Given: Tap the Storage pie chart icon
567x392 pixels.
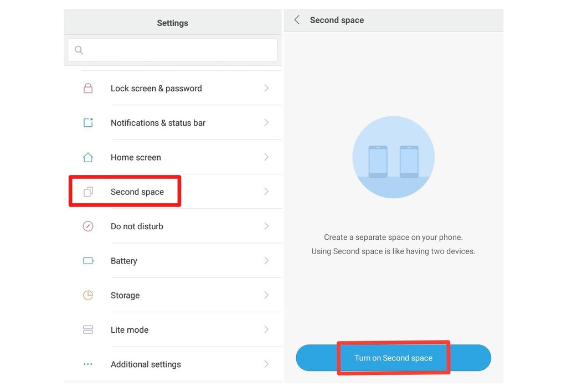Looking at the screenshot, I should [x=88, y=295].
